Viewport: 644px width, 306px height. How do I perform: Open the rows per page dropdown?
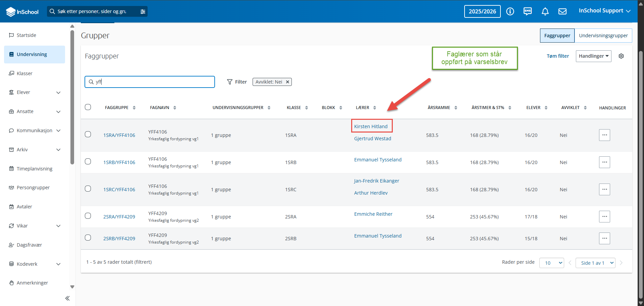pyautogui.click(x=551, y=263)
